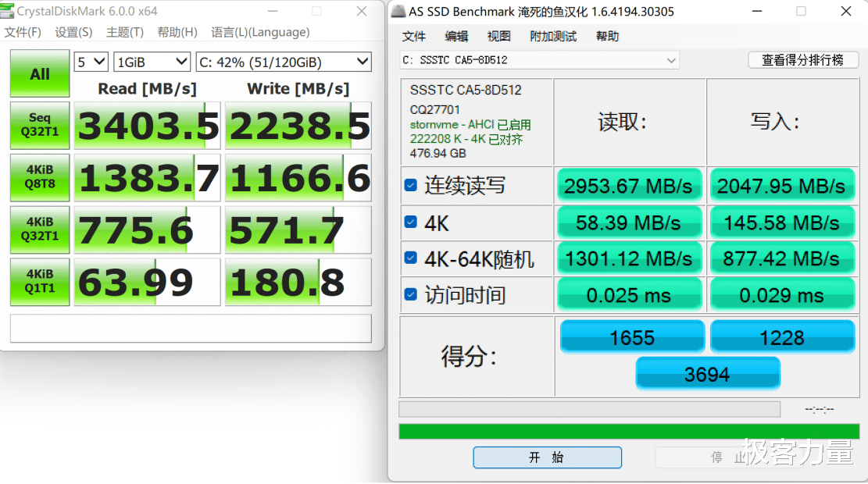This screenshot has height=484, width=868.
Task: Open the 设置(S) menu in CrystalDiskMark
Action: [x=73, y=32]
